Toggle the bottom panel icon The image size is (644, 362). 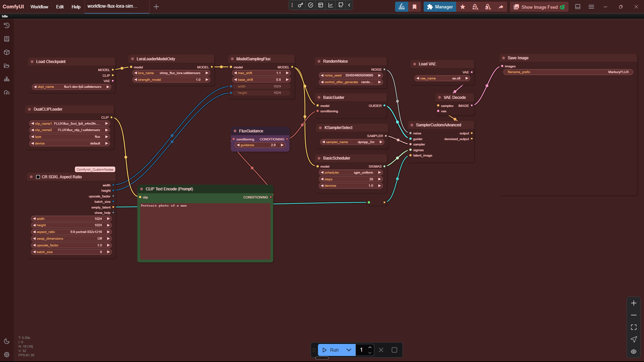tap(578, 7)
